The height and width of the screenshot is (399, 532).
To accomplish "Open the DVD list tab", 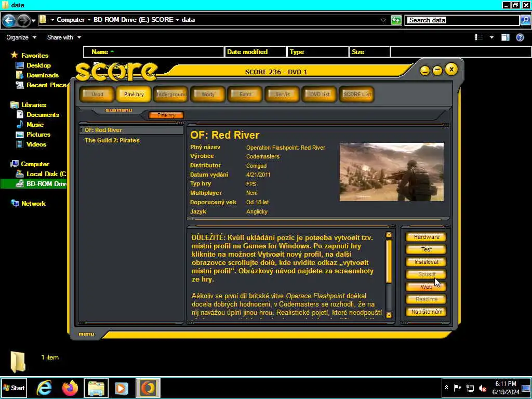I will coord(320,95).
